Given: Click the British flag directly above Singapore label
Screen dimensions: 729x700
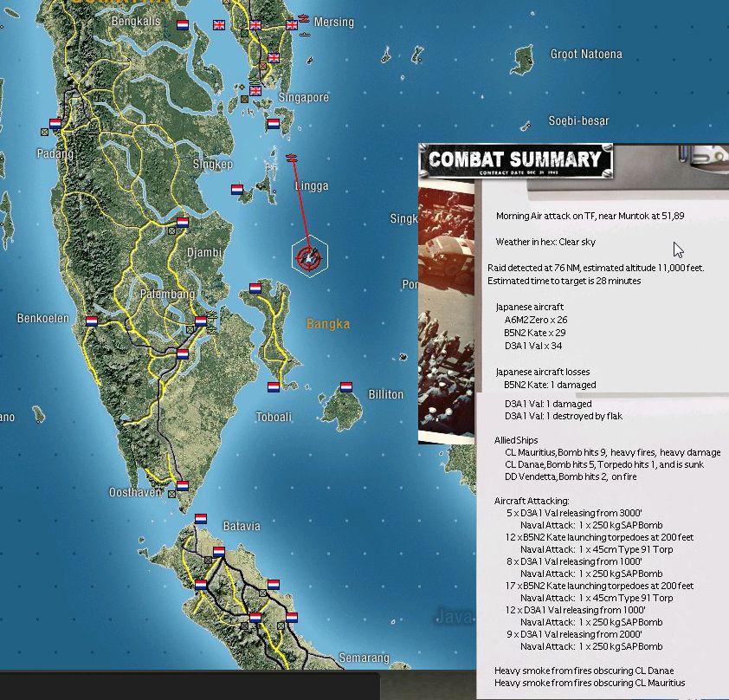Looking at the screenshot, I should (255, 91).
